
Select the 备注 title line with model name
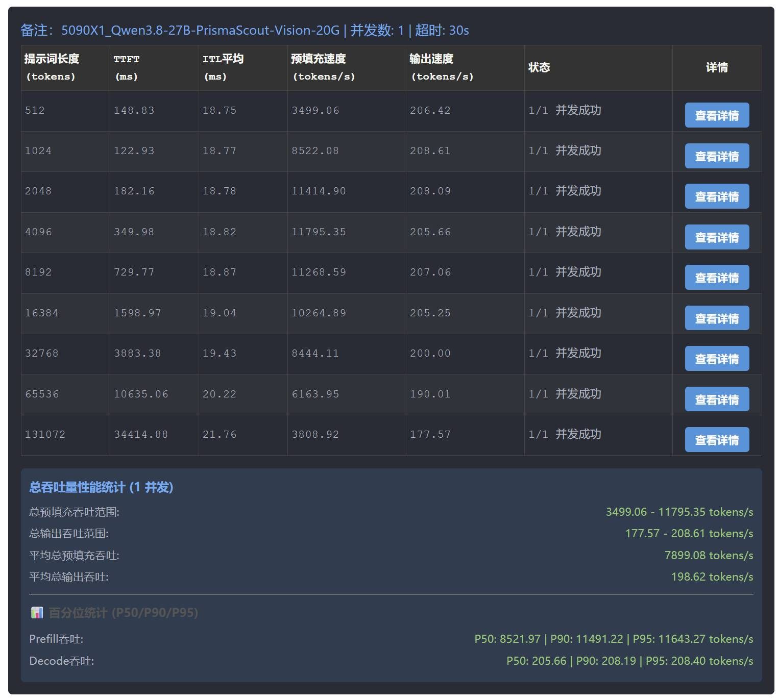point(245,31)
